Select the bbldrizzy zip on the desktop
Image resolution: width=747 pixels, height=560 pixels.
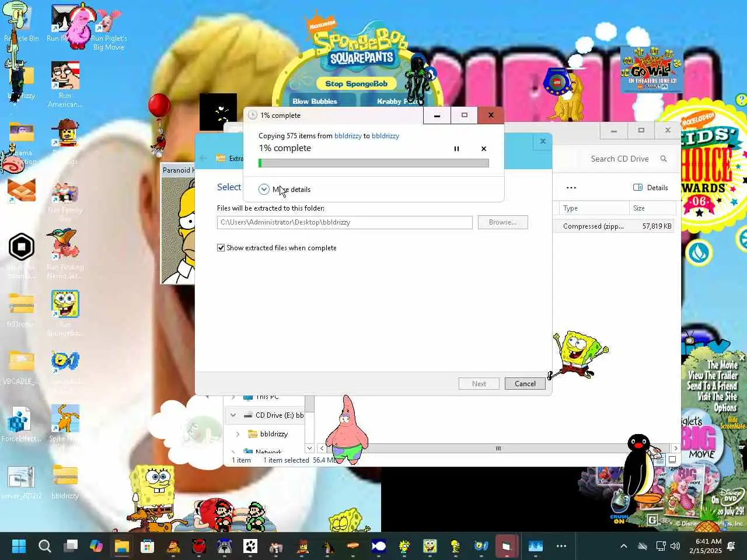(65, 482)
